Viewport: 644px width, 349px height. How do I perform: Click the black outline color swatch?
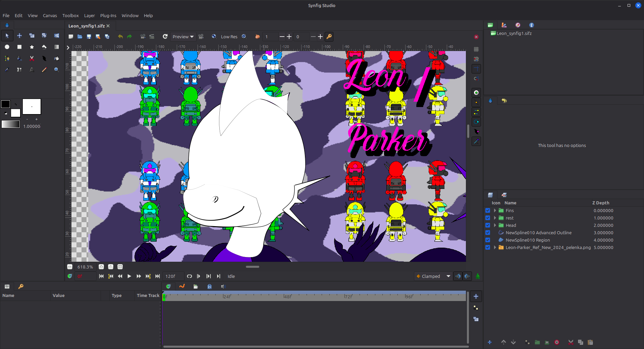tap(6, 104)
